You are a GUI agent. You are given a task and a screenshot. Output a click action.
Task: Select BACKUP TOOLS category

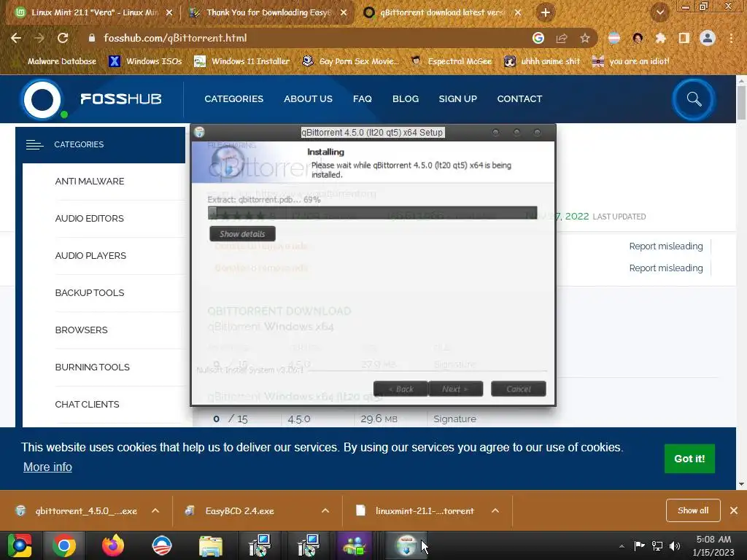tap(90, 293)
